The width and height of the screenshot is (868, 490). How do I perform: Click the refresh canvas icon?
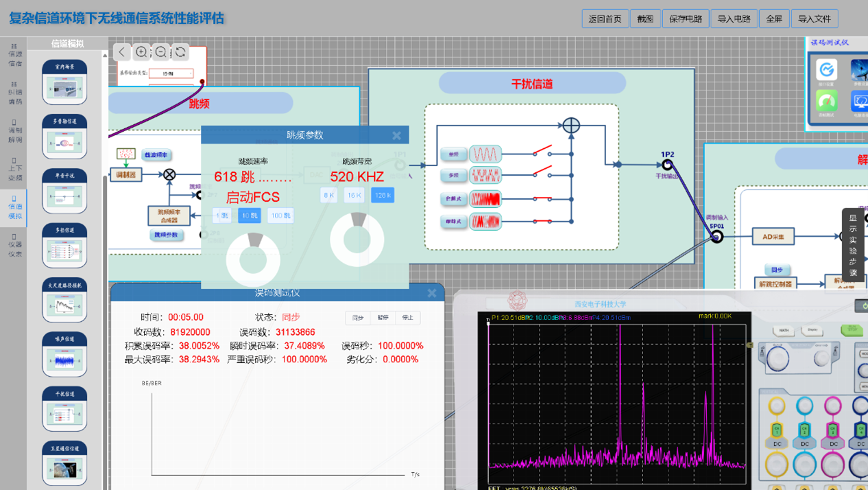(x=180, y=52)
